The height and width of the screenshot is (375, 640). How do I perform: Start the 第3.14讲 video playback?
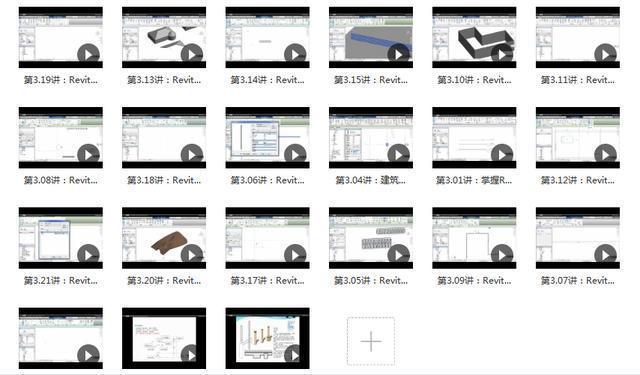295,55
